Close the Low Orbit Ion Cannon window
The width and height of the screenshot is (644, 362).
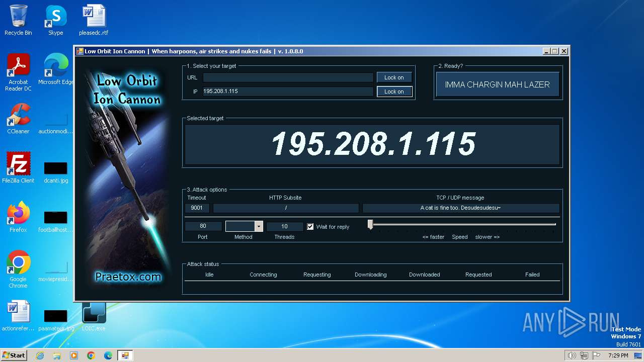[564, 51]
